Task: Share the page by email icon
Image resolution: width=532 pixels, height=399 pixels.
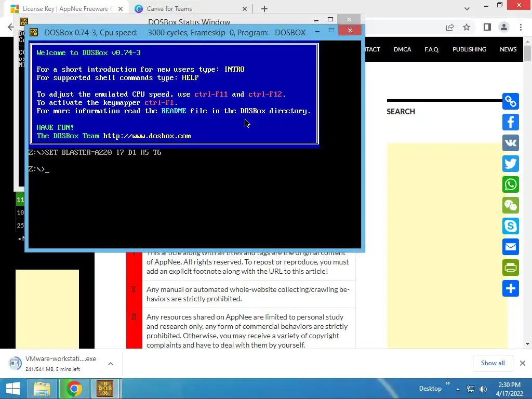Action: (510, 247)
